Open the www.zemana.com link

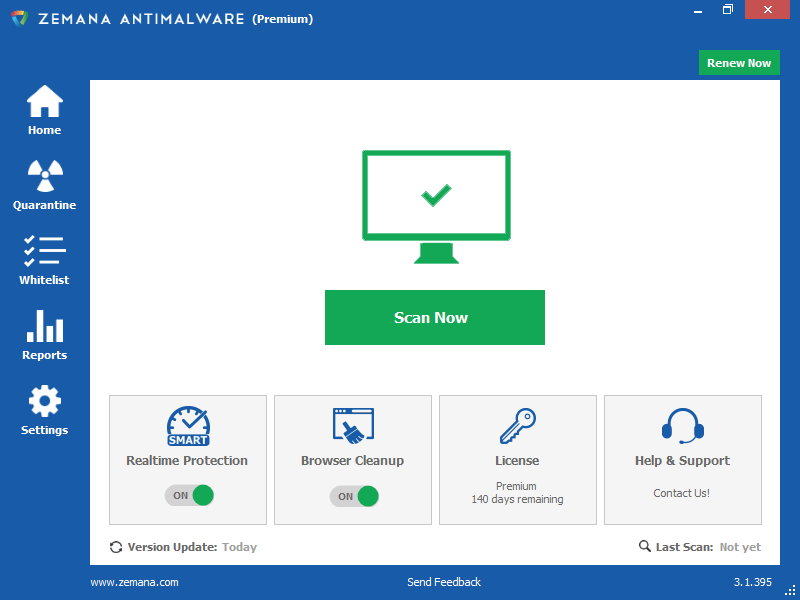134,582
